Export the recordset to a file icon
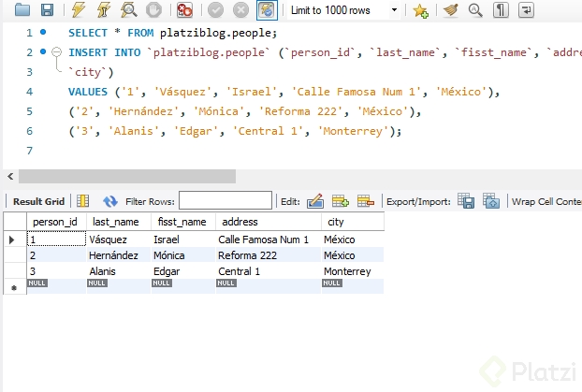582x392 pixels. click(466, 201)
